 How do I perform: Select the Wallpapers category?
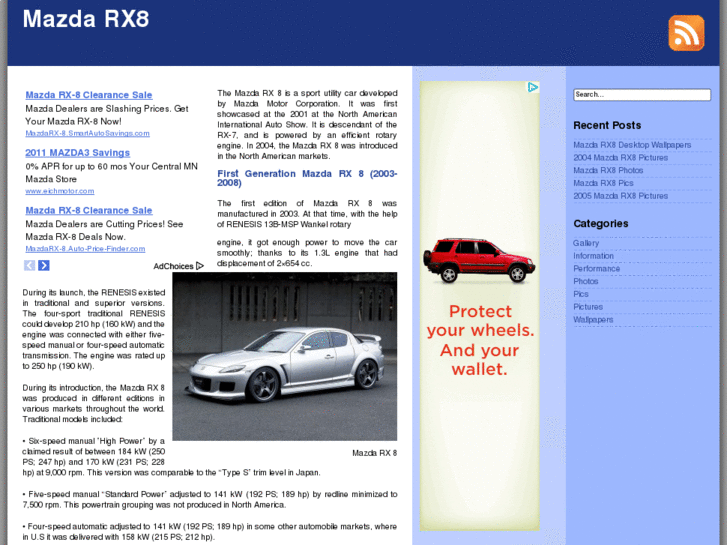point(593,320)
